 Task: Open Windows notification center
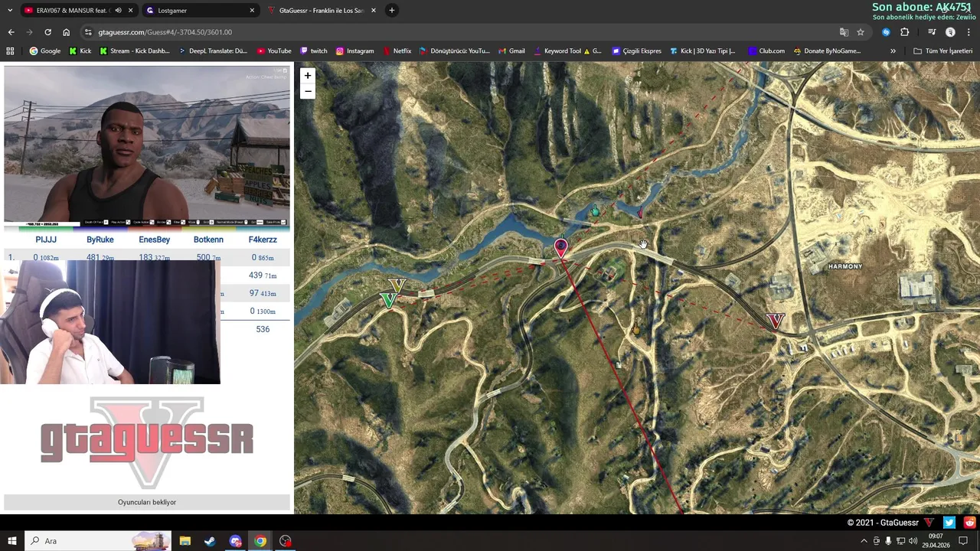tap(963, 541)
